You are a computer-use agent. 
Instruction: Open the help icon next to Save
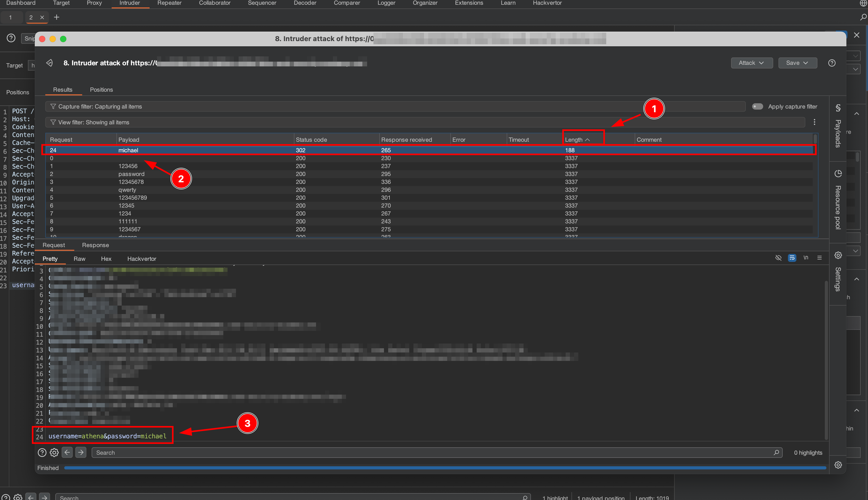coord(831,63)
